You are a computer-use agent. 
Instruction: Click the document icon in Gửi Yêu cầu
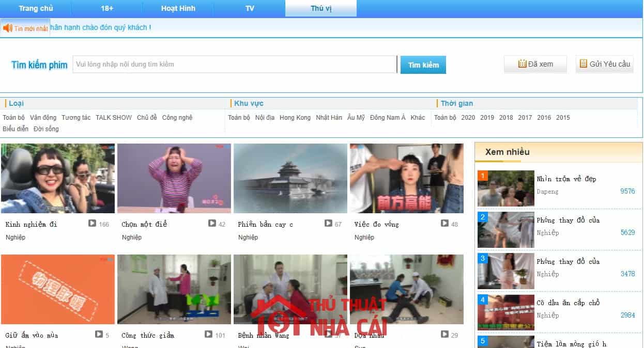point(584,64)
